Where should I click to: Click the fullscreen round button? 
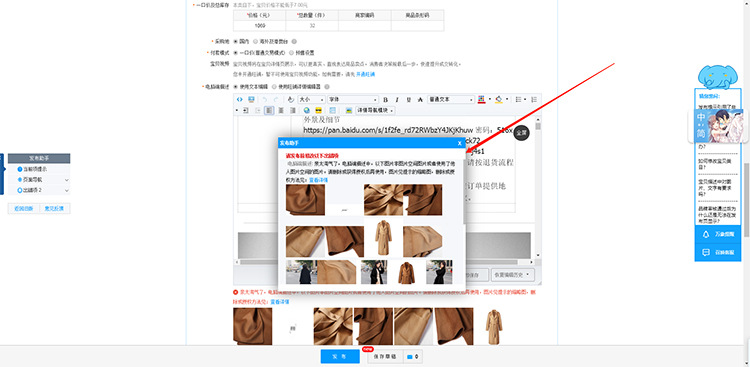(x=522, y=133)
